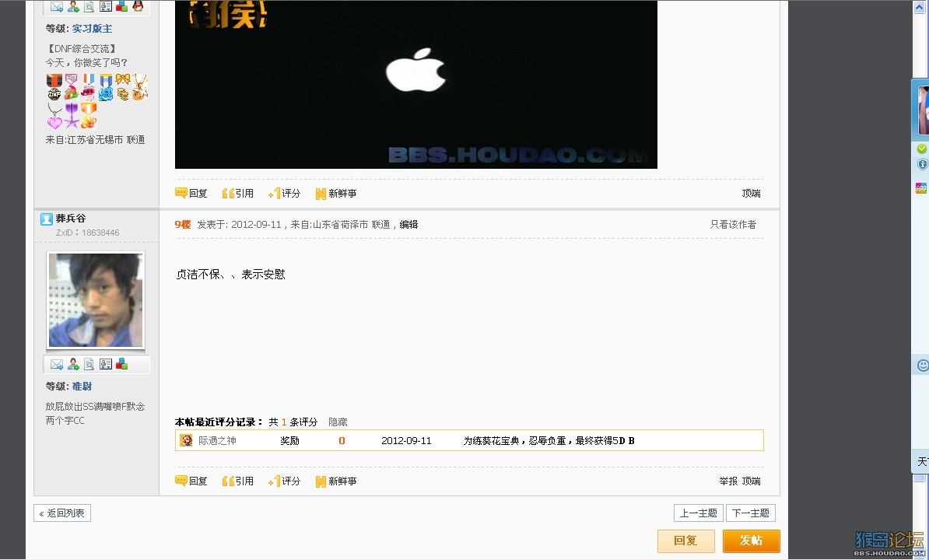Reply to the 9楼 post by 葬兵谷
Screen dimensions: 929x560
(x=191, y=481)
